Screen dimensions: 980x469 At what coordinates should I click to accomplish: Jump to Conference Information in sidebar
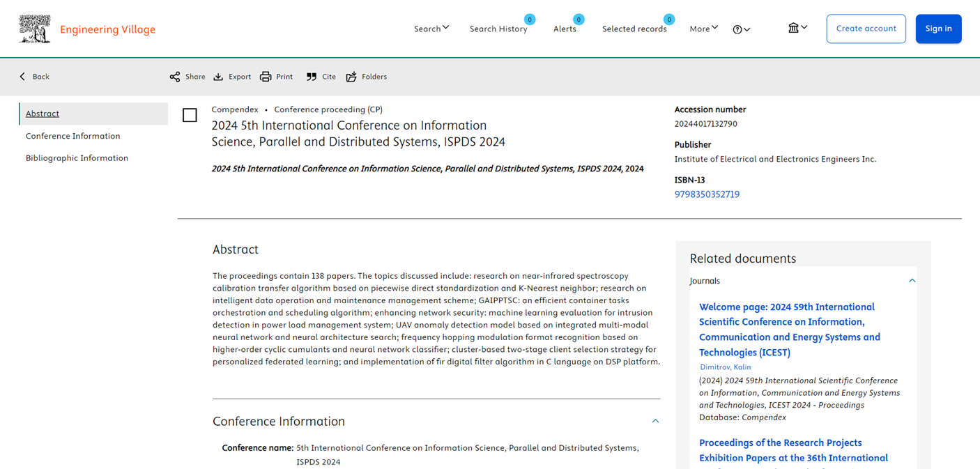pyautogui.click(x=73, y=136)
